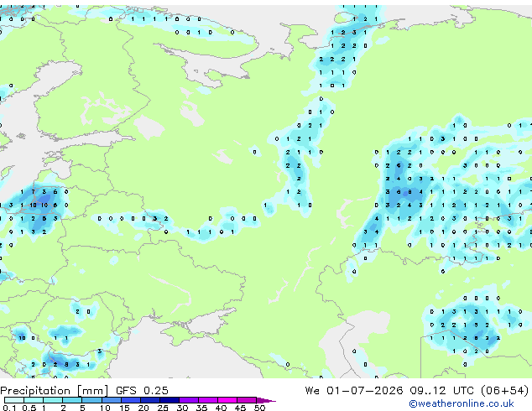Choose the 35–40 mm legend swatch
Image resolution: width=532 pixels, height=411 pixels.
[x=208, y=400]
